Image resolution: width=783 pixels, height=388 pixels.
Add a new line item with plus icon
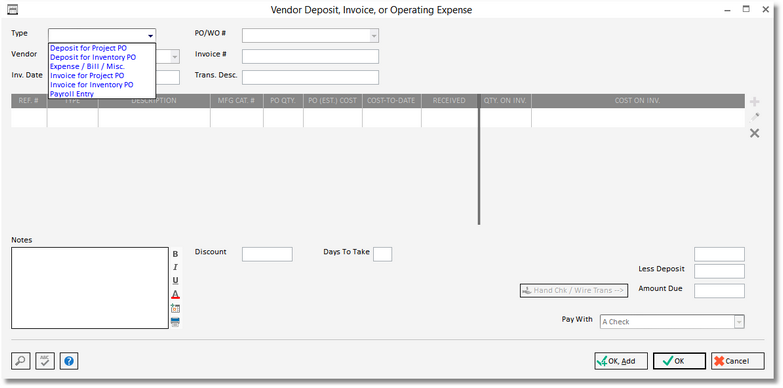pyautogui.click(x=755, y=102)
